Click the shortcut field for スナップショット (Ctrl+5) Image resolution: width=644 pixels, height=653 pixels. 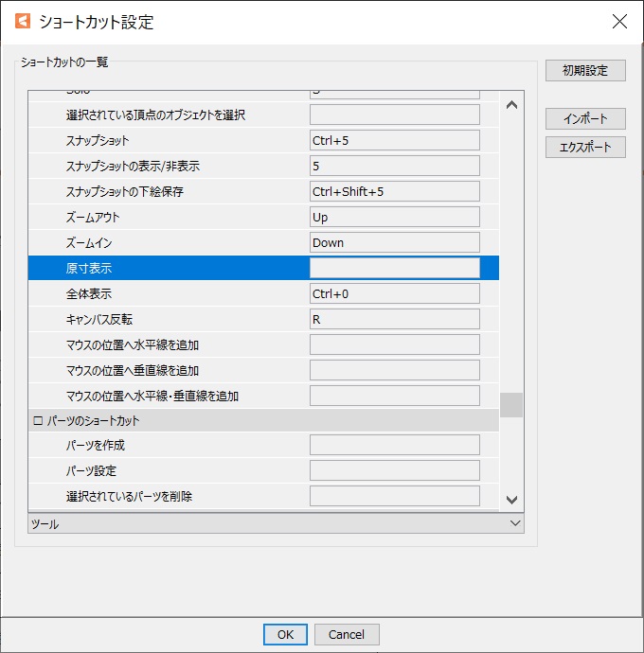point(394,140)
